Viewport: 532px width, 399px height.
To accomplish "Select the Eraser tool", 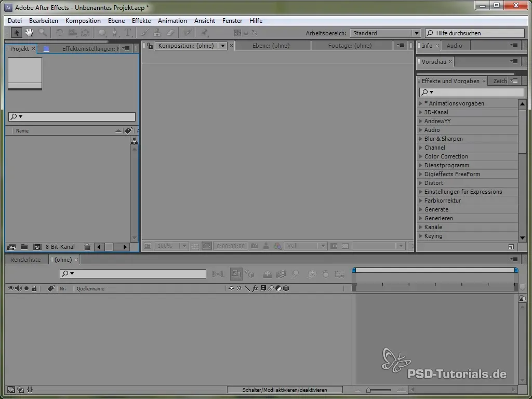I will (170, 33).
